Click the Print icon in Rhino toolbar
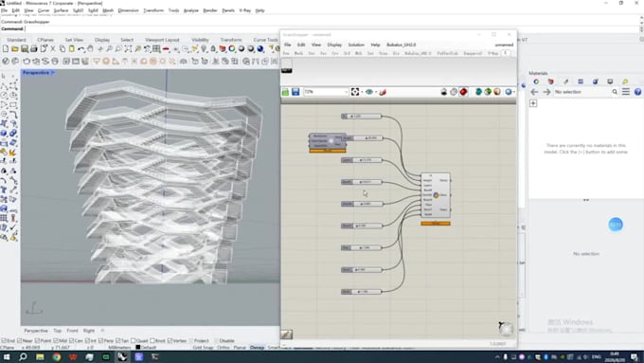The image size is (644, 363). (34, 49)
